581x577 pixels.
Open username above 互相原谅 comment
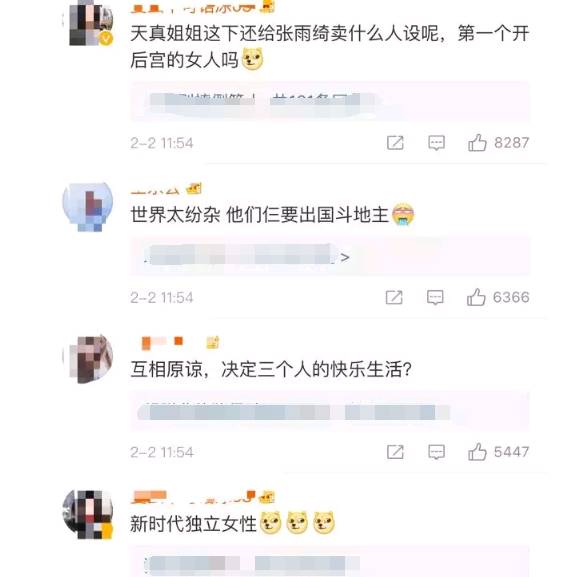point(162,342)
